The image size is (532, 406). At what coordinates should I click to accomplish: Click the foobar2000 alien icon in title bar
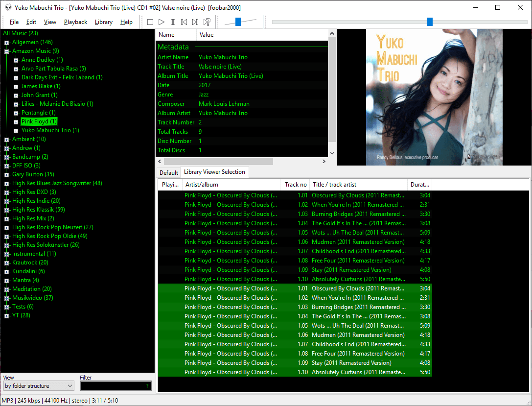(8, 7)
